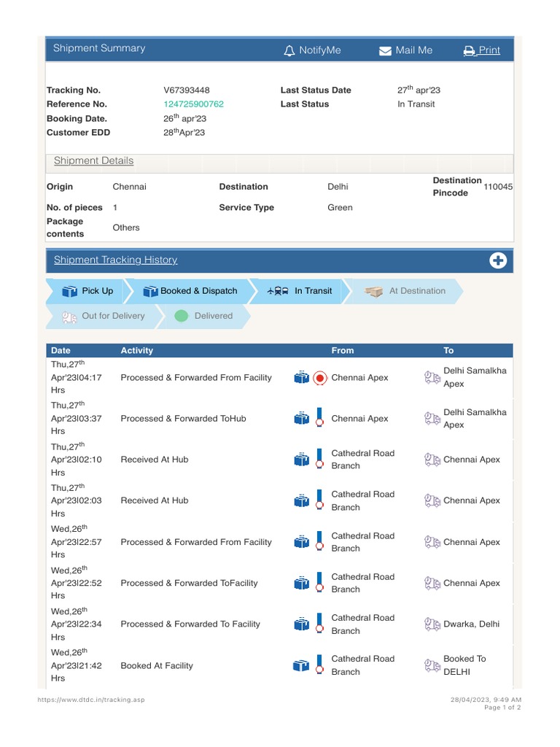
Task: Click truck icon beside Booked To DELHI
Action: pos(432,665)
